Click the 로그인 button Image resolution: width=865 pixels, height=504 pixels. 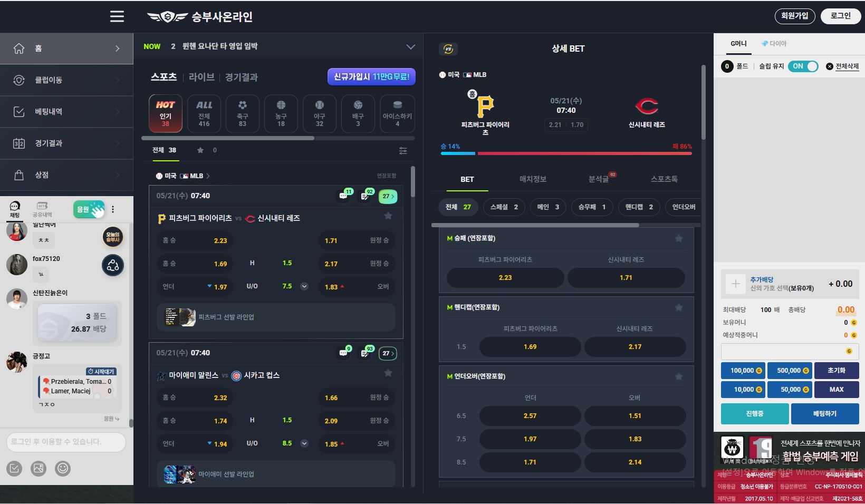point(840,16)
